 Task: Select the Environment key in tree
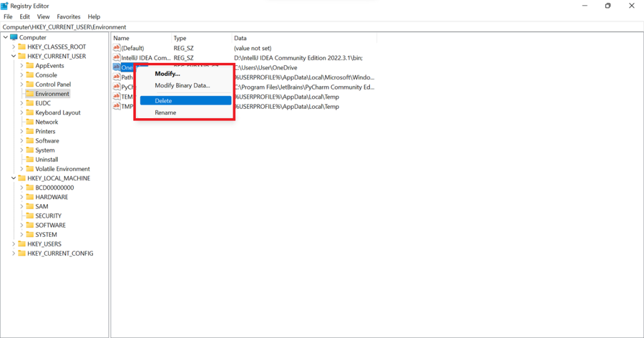point(52,94)
